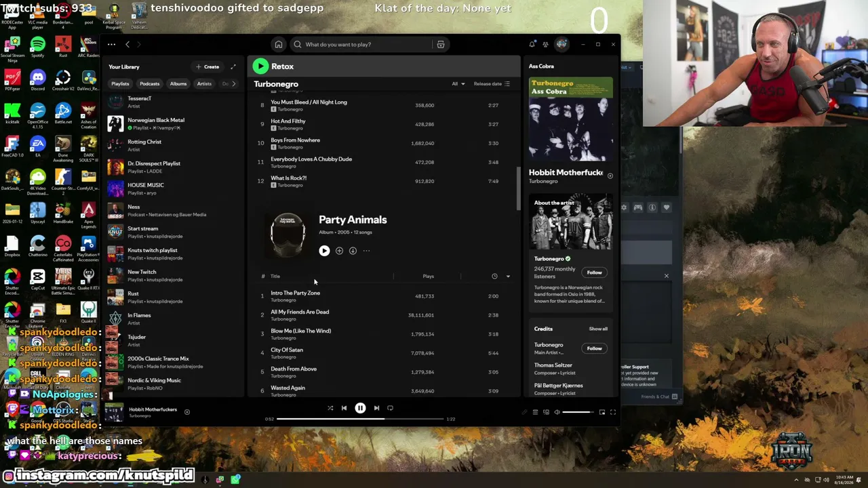The image size is (868, 488).
Task: Toggle shuffle playback
Action: (x=330, y=408)
